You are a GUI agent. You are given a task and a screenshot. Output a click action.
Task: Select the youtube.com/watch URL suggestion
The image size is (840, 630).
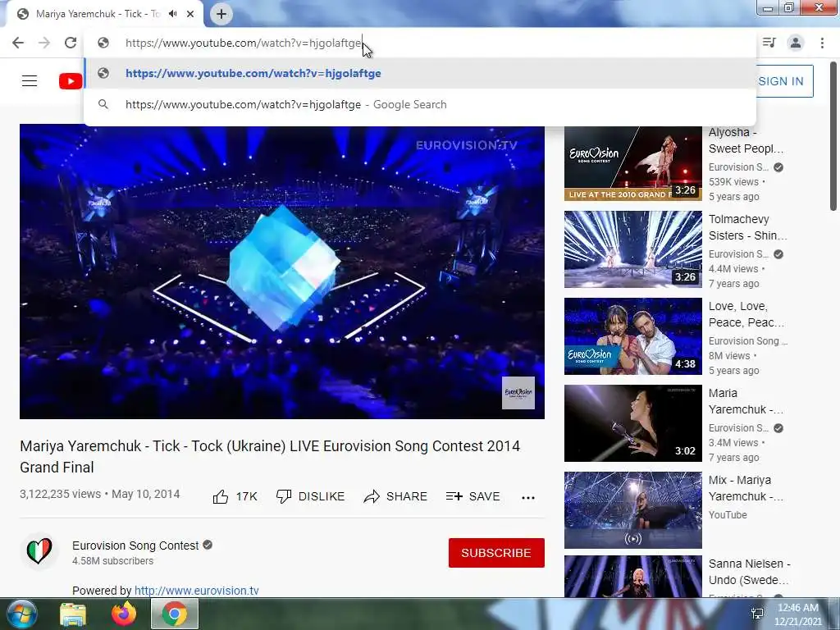coord(420,73)
